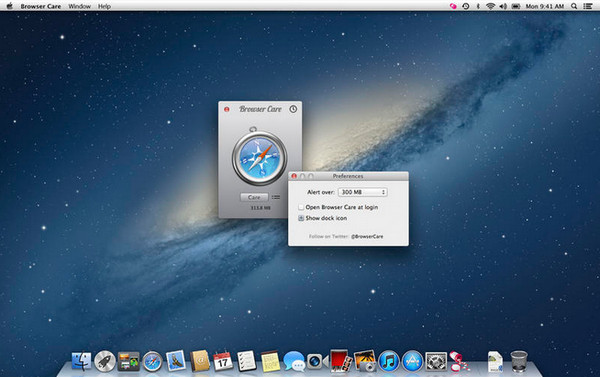Uncheck Show dock icon option
The image size is (600, 377).
[x=301, y=218]
